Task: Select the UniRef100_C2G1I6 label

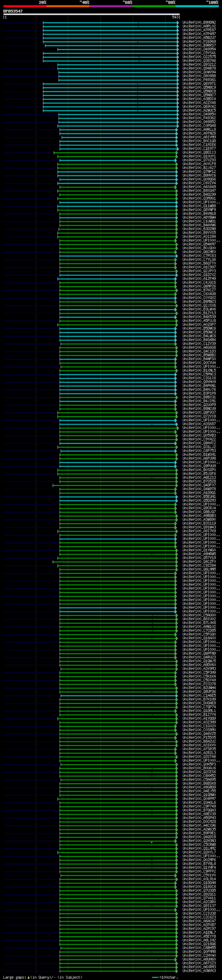Action: (x=199, y=378)
